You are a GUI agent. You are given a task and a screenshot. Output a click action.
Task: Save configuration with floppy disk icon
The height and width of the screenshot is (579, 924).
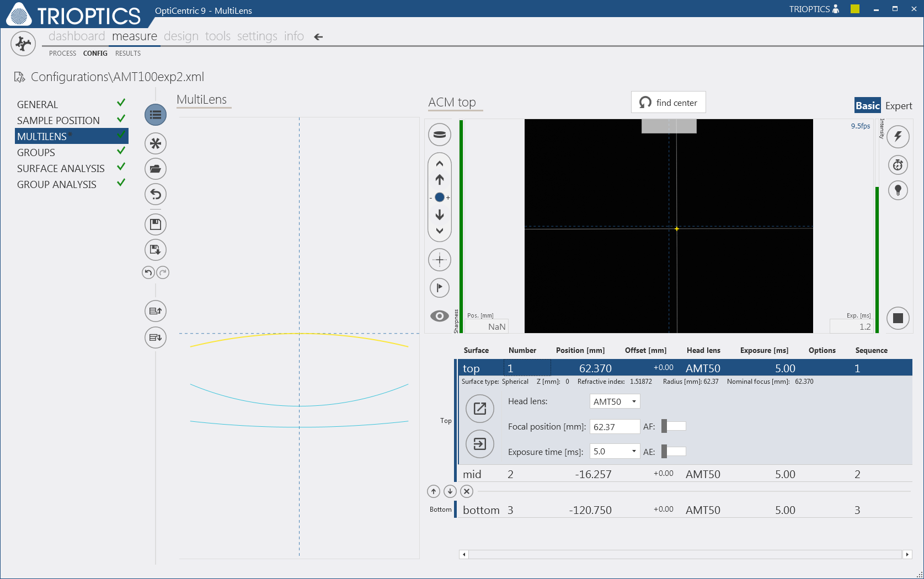coord(156,224)
